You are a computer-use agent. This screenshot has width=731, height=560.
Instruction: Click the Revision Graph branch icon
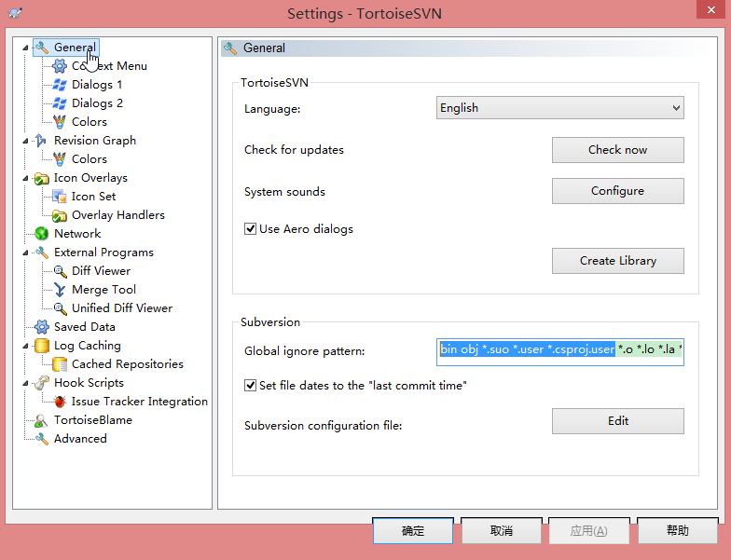[41, 141]
